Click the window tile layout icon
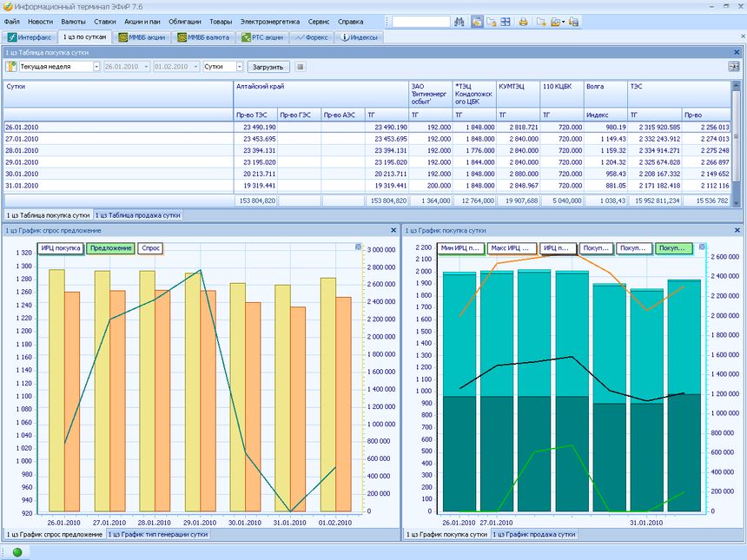Image resolution: width=747 pixels, height=560 pixels. pos(506,22)
